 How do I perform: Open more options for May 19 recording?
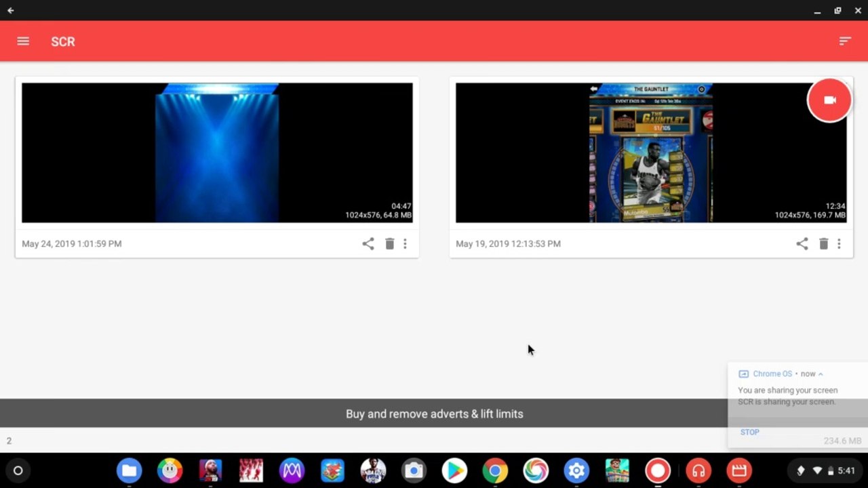pyautogui.click(x=840, y=244)
